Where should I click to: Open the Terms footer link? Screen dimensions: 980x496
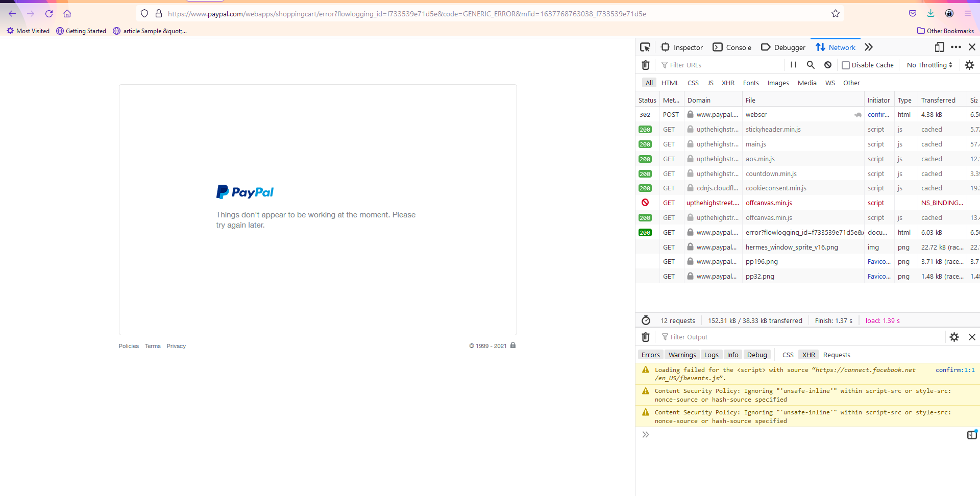pyautogui.click(x=153, y=346)
